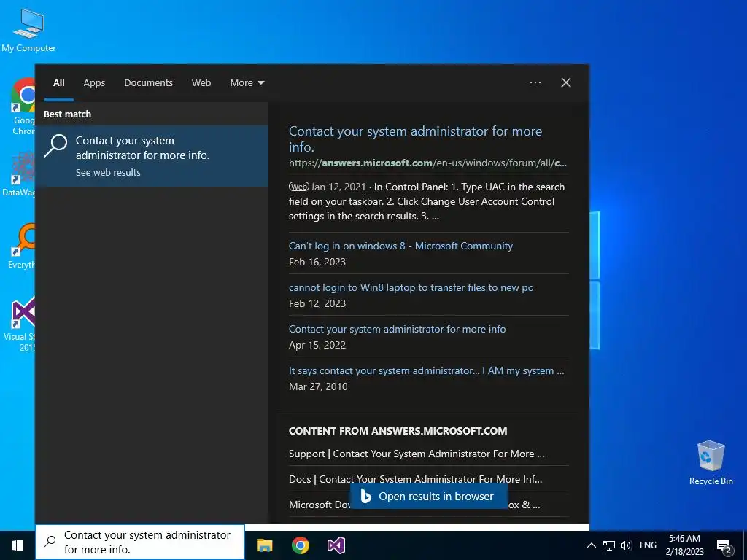Open the answers.microsoft.com URL link
Image resolution: width=747 pixels, height=560 pixels.
[427, 163]
